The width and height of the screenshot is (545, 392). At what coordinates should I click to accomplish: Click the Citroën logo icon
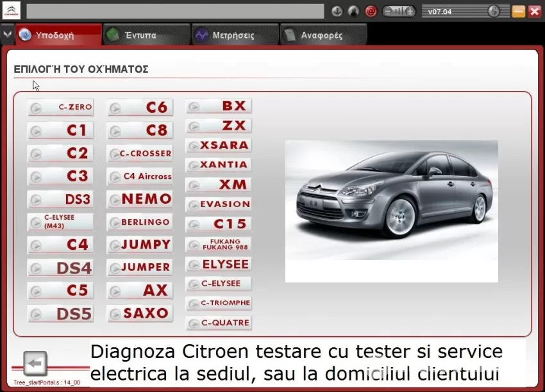(11, 11)
